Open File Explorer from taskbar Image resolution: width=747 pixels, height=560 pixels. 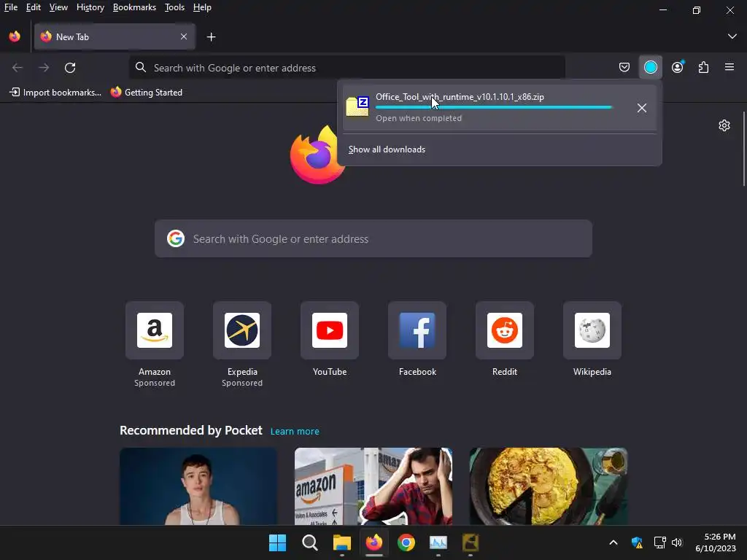pos(341,542)
